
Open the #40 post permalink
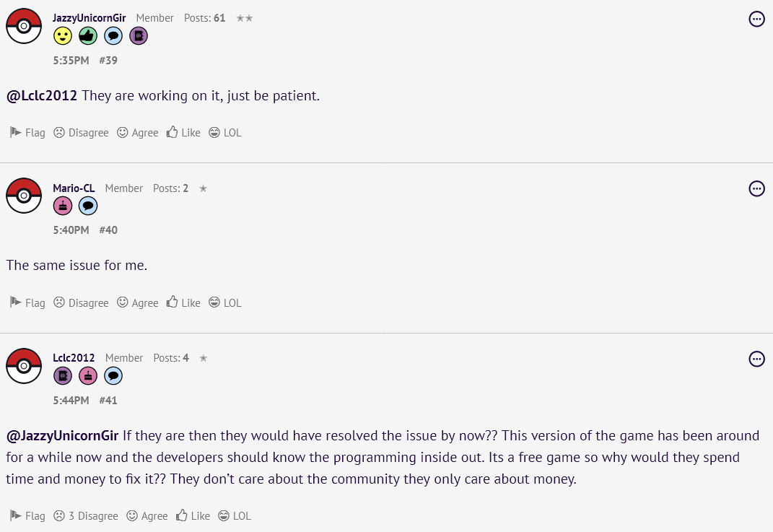(x=108, y=230)
